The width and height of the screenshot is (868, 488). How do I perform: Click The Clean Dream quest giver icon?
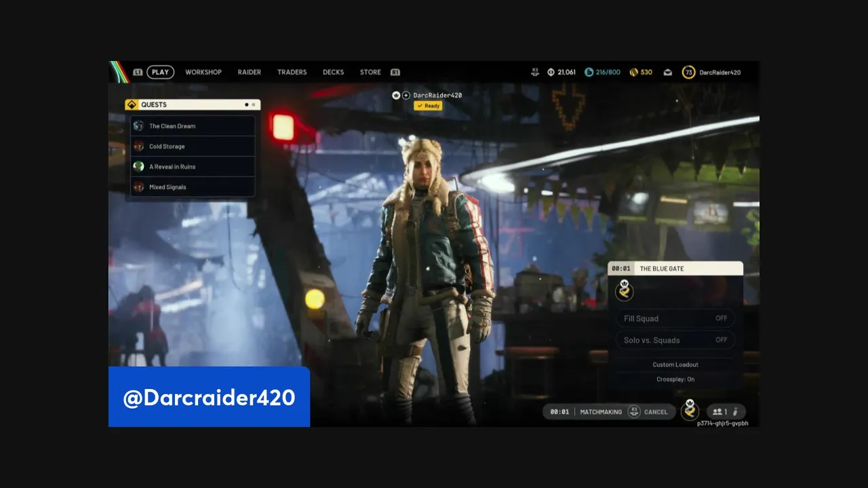pos(138,126)
